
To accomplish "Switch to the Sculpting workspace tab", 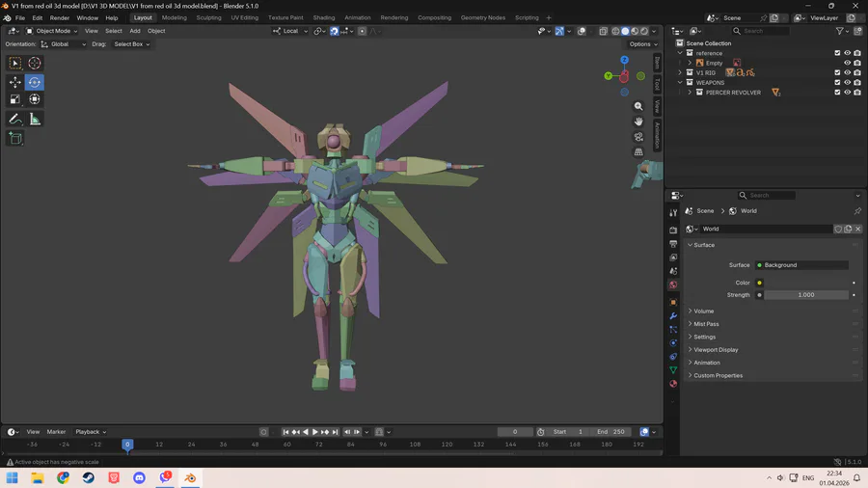I will pos(208,17).
